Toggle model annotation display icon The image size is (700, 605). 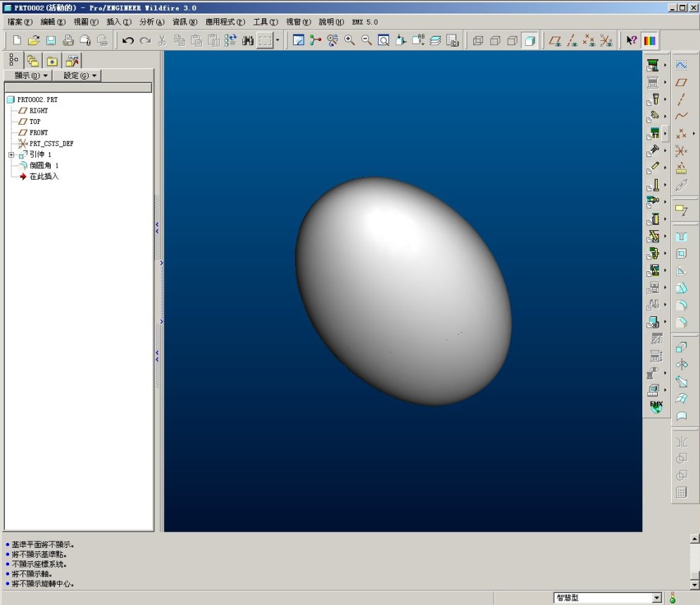point(681,210)
